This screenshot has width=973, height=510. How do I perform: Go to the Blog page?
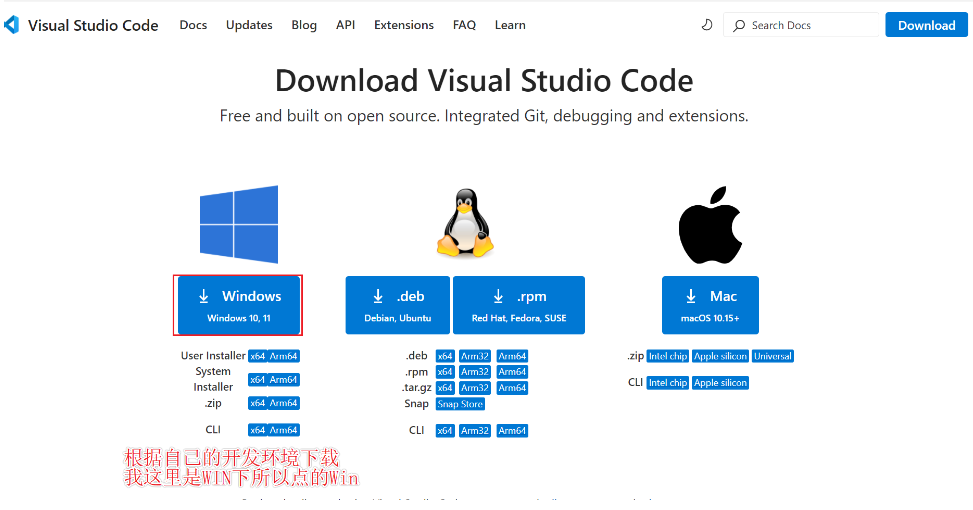point(304,25)
